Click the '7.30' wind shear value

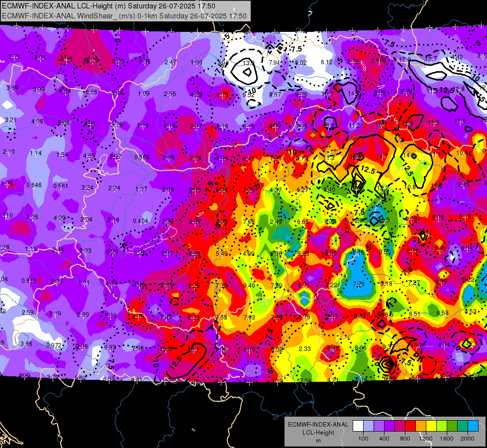click(221, 285)
